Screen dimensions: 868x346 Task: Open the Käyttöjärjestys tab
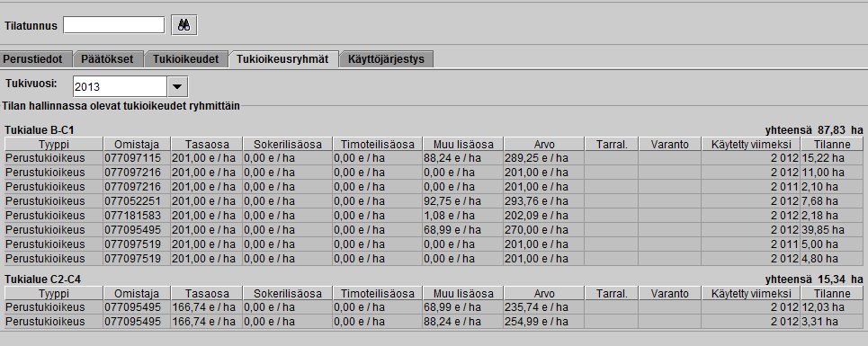pyautogui.click(x=387, y=59)
